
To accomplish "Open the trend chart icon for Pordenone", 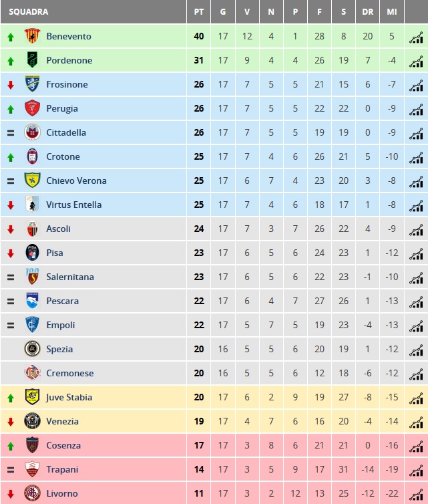I will 416,61.
